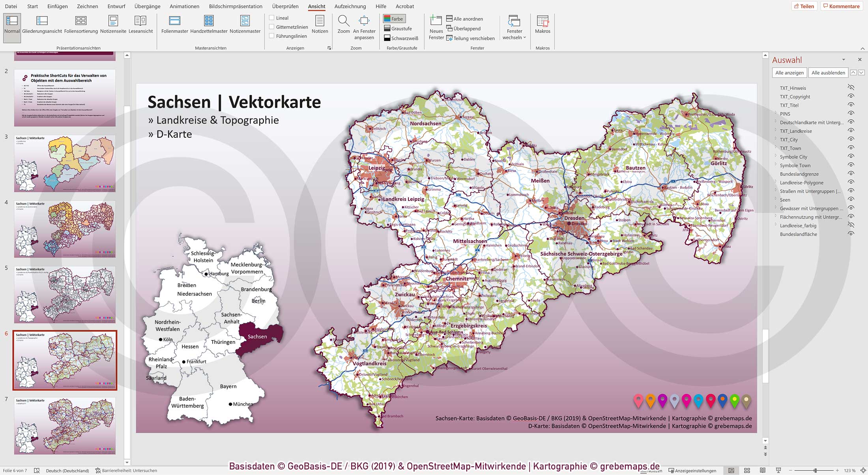Open the Folienmaster view
Image resolution: width=868 pixels, height=475 pixels.
tap(174, 25)
